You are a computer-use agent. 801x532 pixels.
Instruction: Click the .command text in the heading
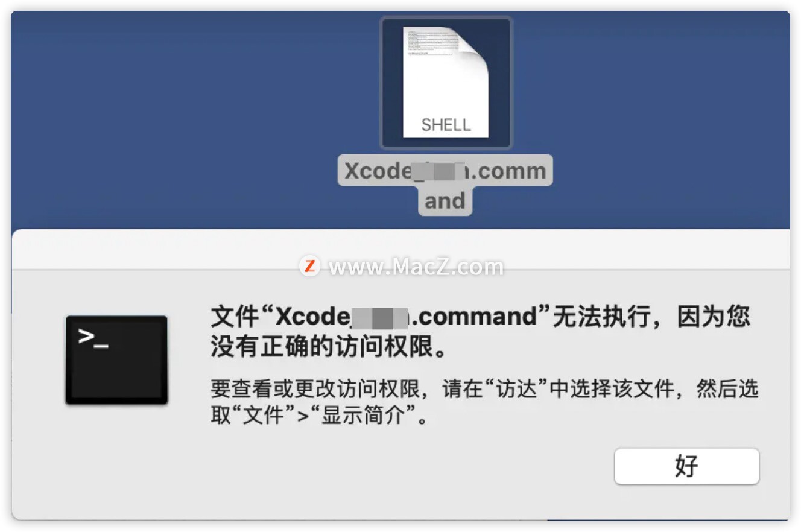click(473, 317)
